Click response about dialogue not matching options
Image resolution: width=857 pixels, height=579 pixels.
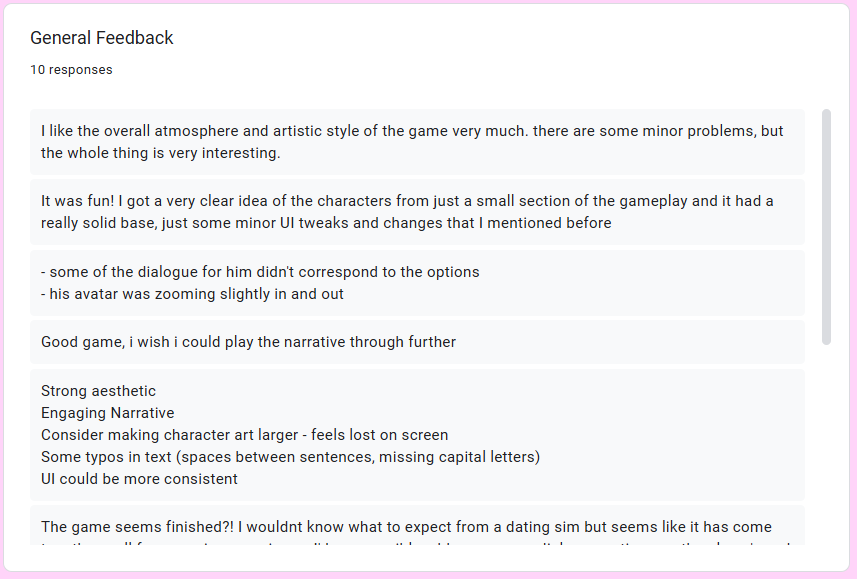(260, 272)
